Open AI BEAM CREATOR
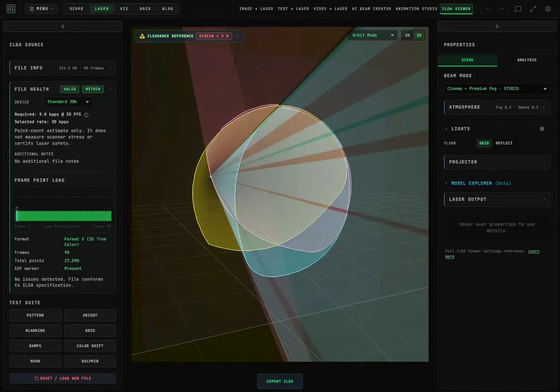Screen dimensions: 560x392 coord(371,9)
